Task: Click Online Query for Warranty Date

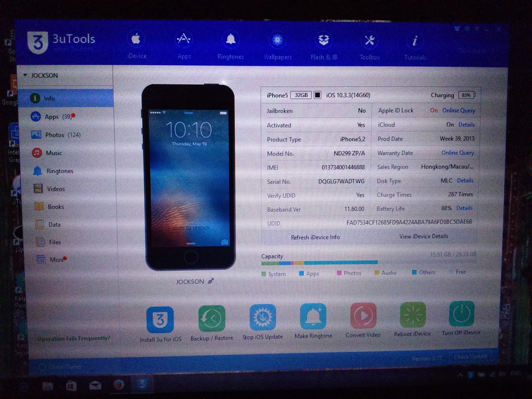Action: pyautogui.click(x=458, y=153)
